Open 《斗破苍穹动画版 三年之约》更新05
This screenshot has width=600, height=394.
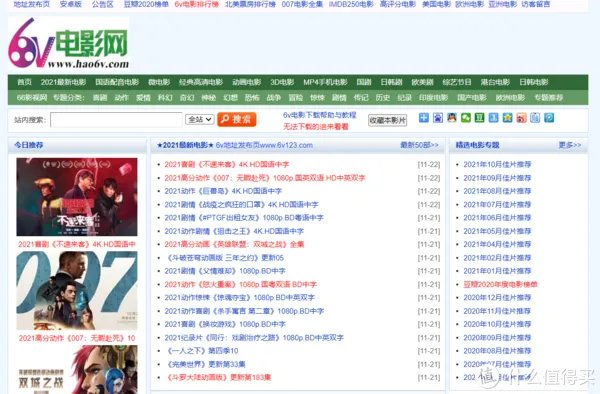(x=224, y=258)
